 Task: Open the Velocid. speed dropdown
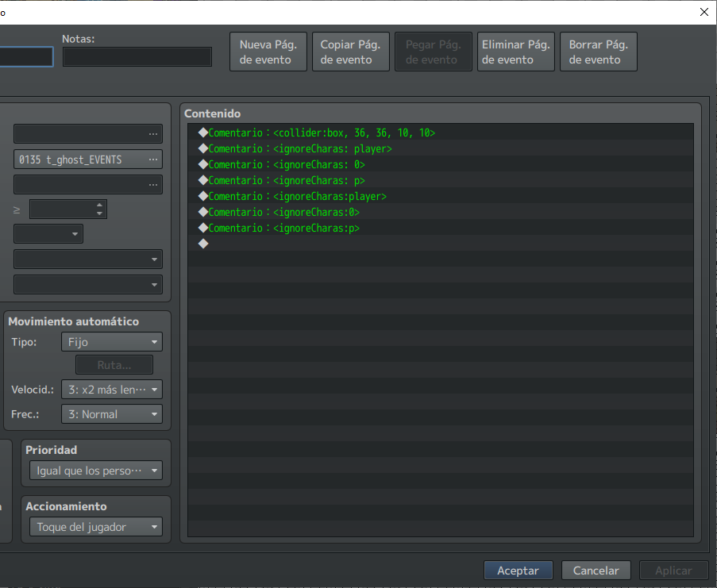pyautogui.click(x=112, y=390)
